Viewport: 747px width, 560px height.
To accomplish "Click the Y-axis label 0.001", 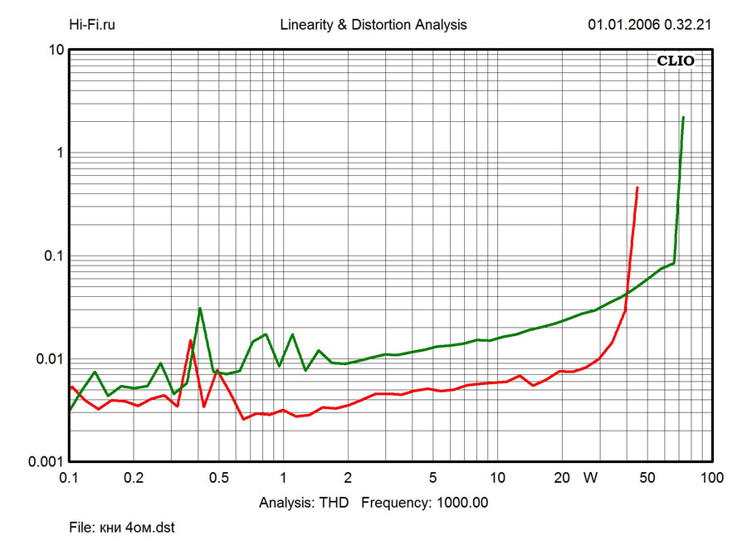I will (47, 461).
